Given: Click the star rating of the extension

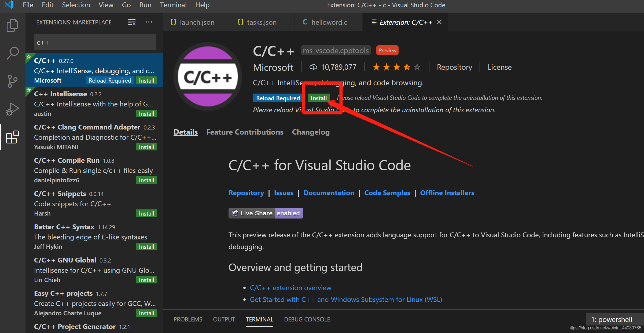Looking at the screenshot, I should (x=396, y=67).
